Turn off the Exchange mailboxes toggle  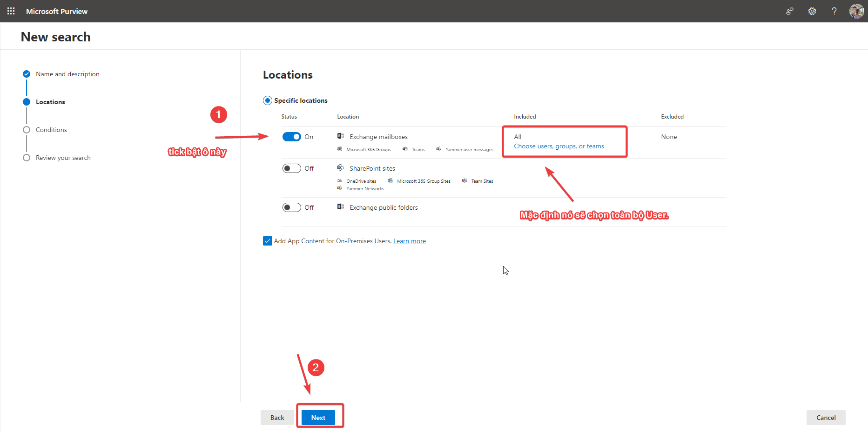(292, 137)
